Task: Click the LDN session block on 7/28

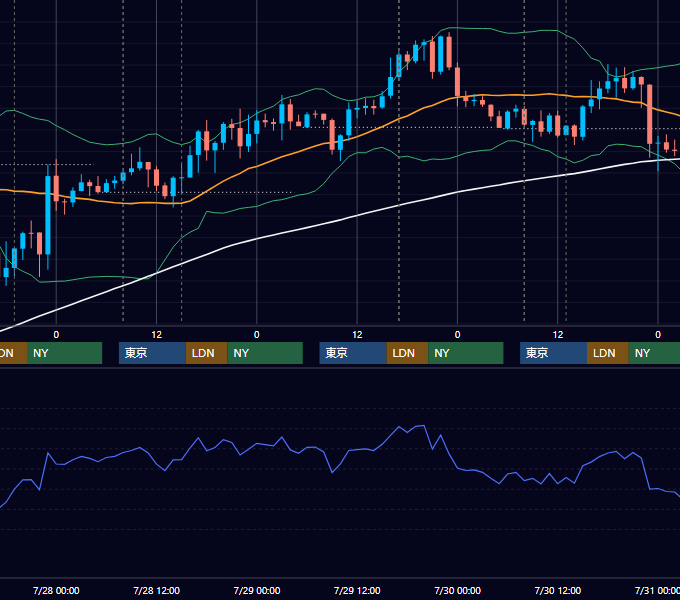Action: click(206, 353)
